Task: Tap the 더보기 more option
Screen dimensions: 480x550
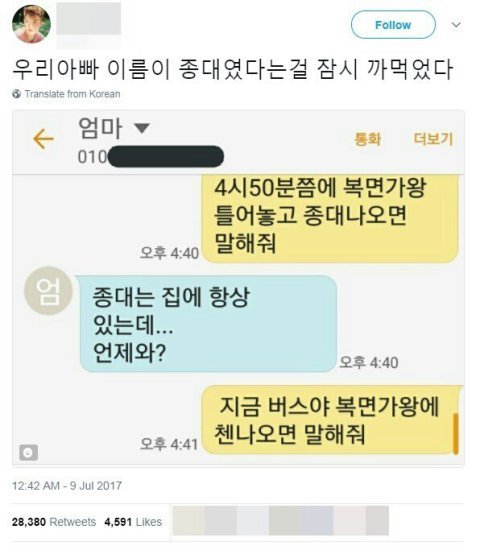Action: pyautogui.click(x=433, y=139)
